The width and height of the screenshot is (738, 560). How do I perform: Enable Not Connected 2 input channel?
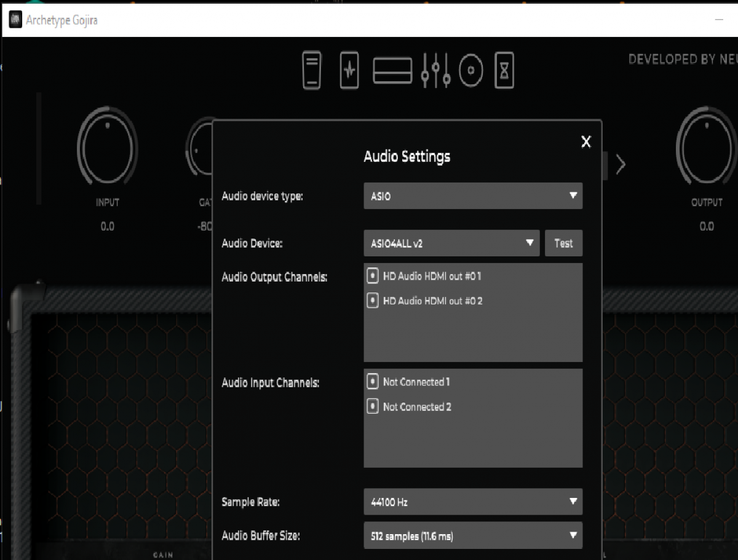(372, 406)
